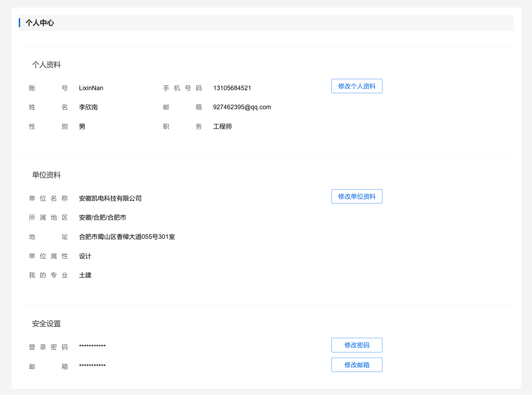532x395 pixels.
Task: Click the 修改个人资料 button
Action: point(357,86)
